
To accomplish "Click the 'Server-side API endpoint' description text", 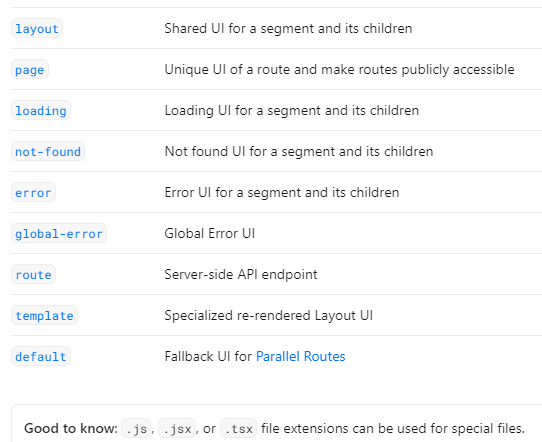I will pos(241,275).
